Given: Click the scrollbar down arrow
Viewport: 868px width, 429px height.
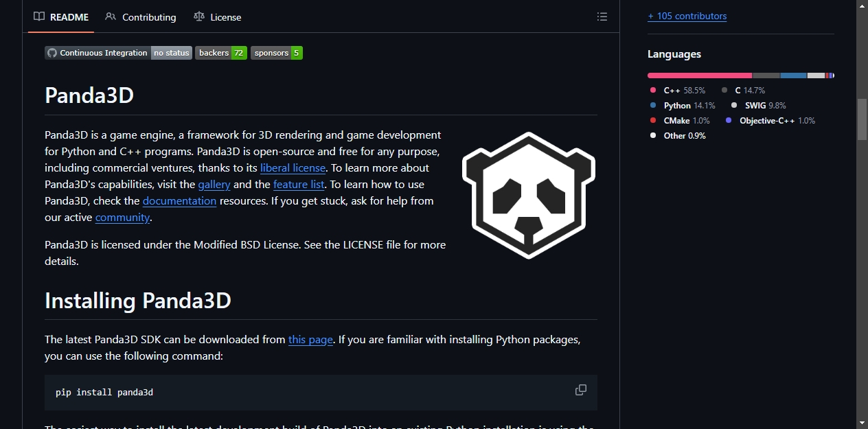Looking at the screenshot, I should pos(862,423).
